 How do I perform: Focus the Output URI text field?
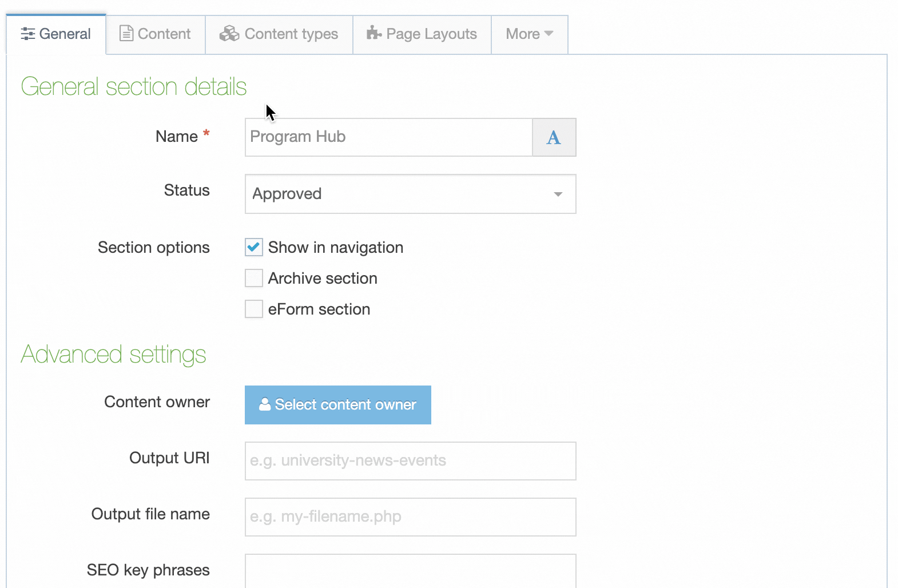pos(410,461)
